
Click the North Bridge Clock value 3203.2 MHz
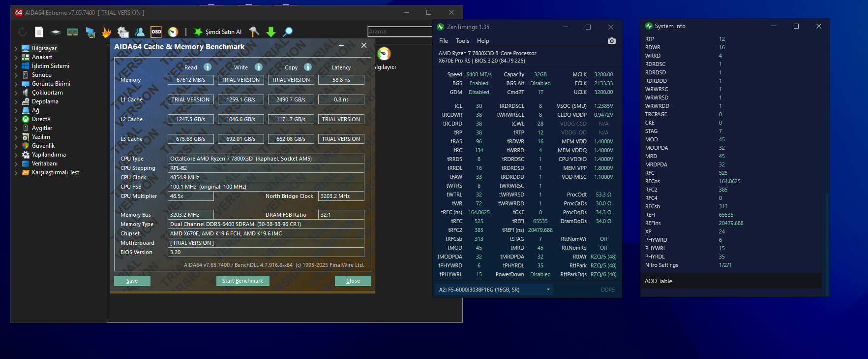pyautogui.click(x=341, y=196)
